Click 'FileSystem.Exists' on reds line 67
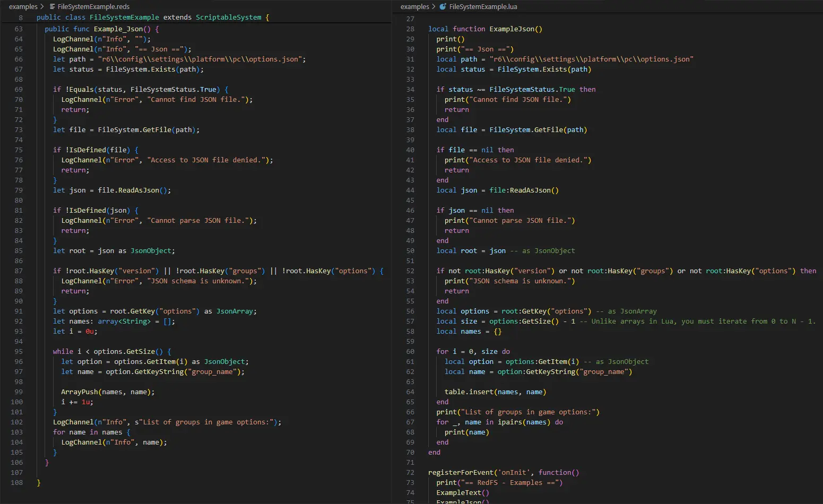 pyautogui.click(x=141, y=69)
